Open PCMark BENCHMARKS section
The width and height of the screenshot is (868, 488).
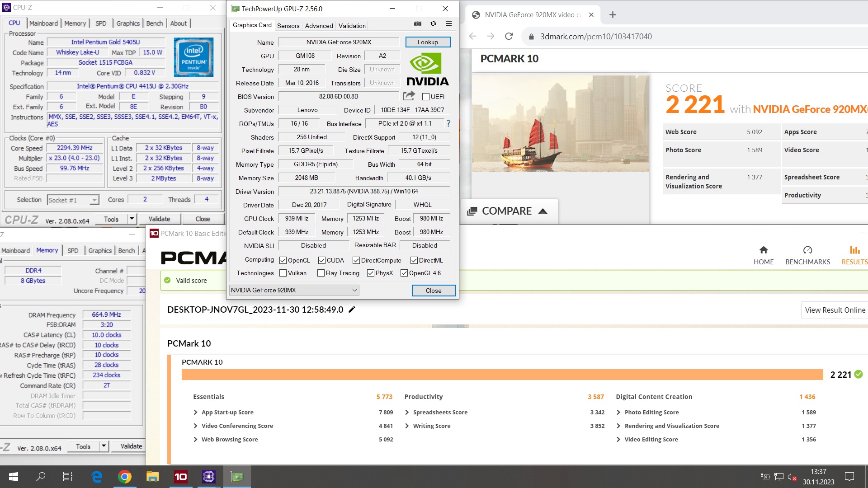pyautogui.click(x=807, y=255)
